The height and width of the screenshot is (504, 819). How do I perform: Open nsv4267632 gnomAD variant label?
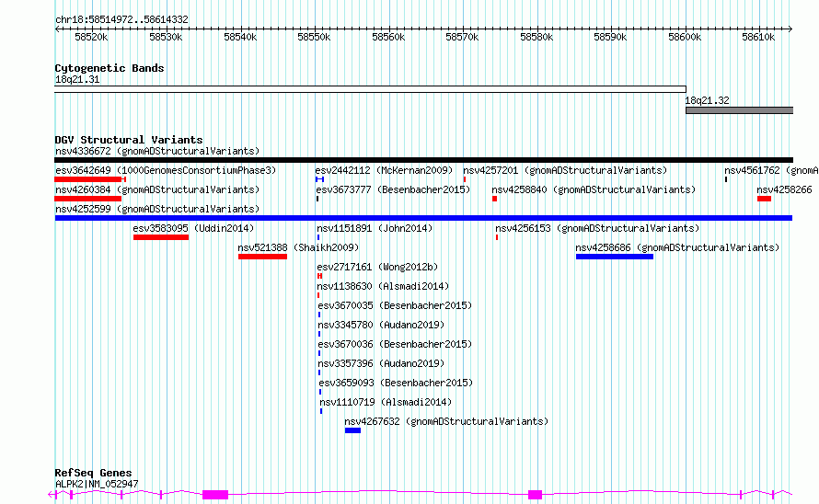(446, 422)
